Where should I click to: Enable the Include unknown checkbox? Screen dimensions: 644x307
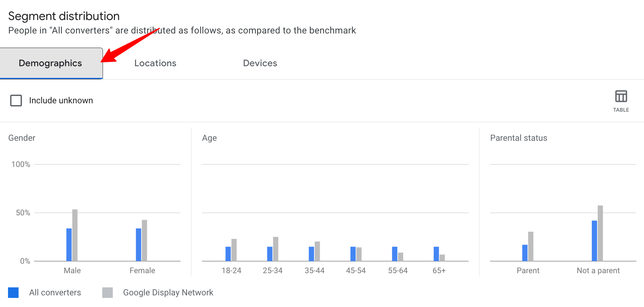pos(16,100)
